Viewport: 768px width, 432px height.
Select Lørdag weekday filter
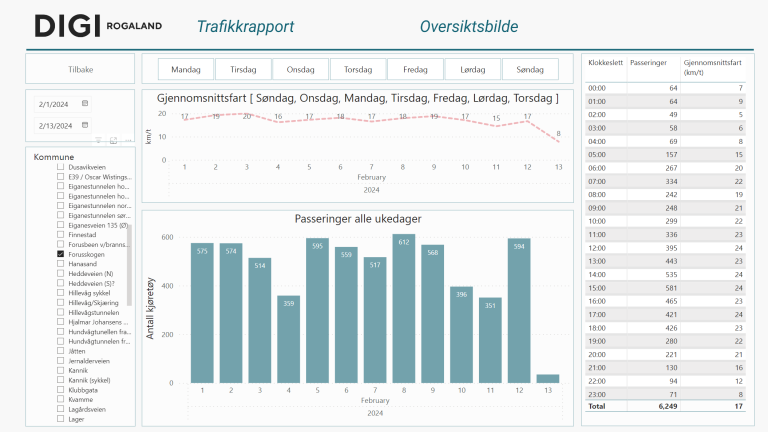[473, 69]
